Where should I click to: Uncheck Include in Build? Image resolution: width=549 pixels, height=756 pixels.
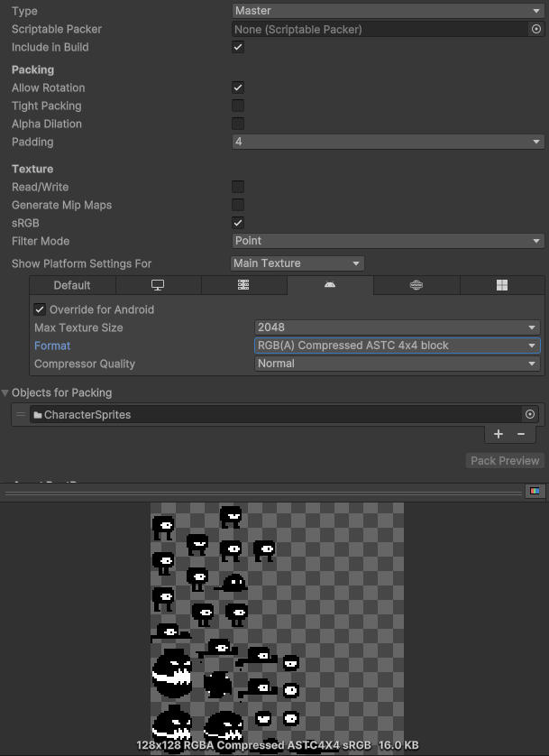tap(238, 47)
